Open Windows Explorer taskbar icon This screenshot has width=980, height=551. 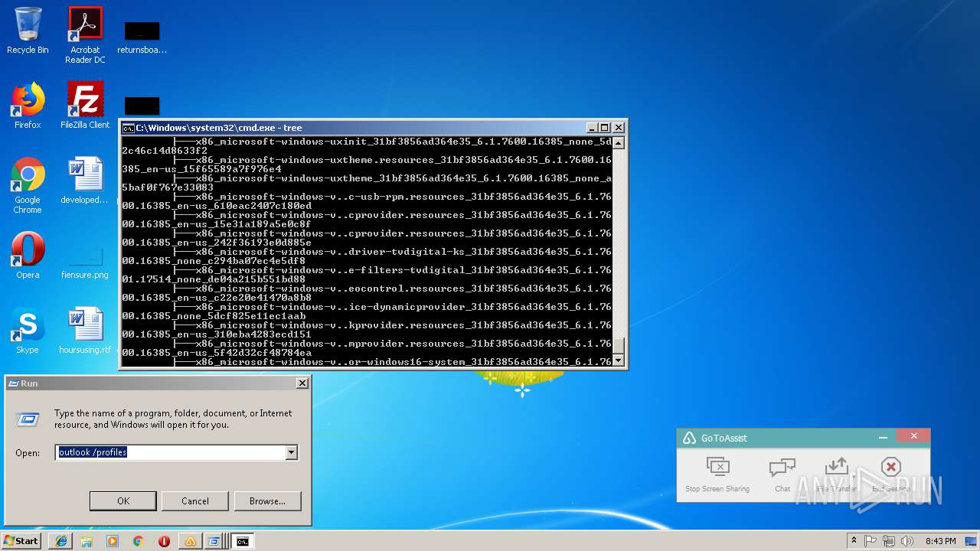(87, 541)
